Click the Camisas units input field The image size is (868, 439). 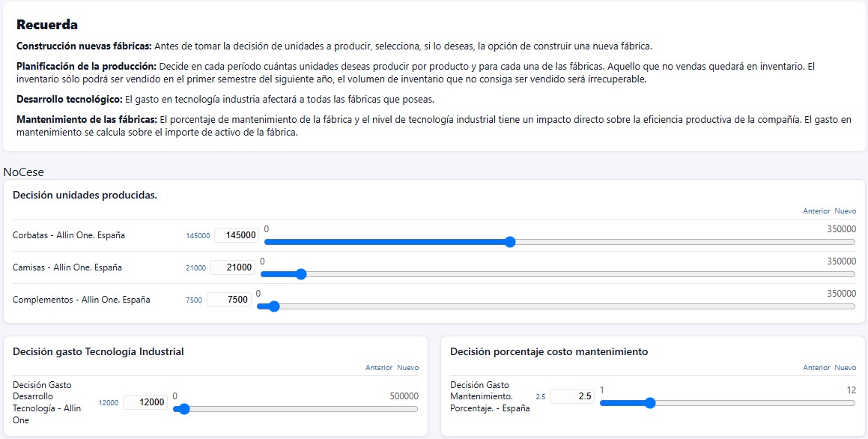point(233,267)
